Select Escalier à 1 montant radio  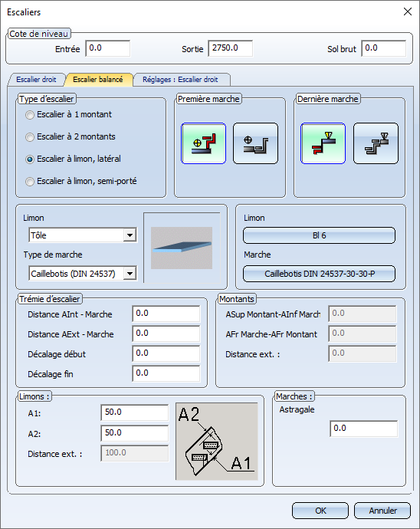[x=69, y=115]
